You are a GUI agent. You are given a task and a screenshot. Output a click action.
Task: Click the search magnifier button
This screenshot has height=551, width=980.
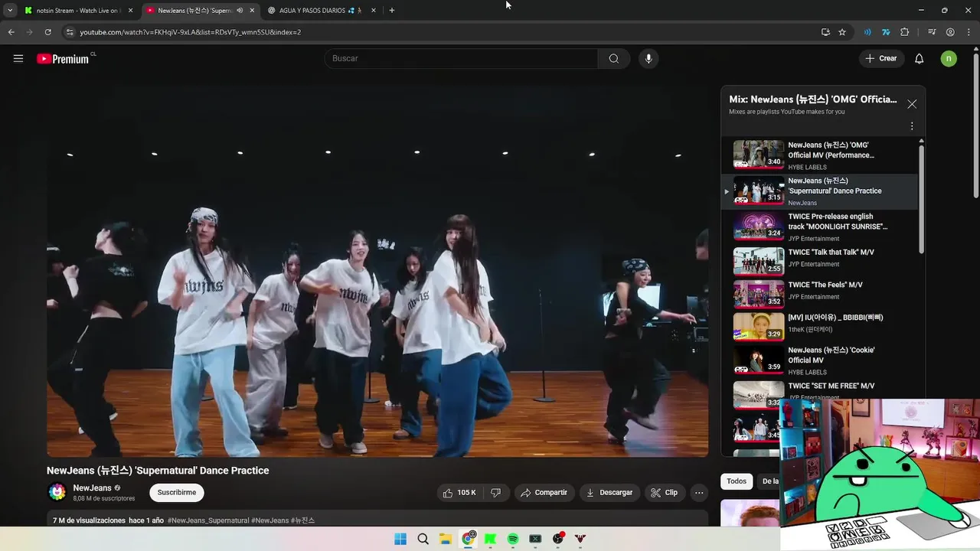point(614,58)
